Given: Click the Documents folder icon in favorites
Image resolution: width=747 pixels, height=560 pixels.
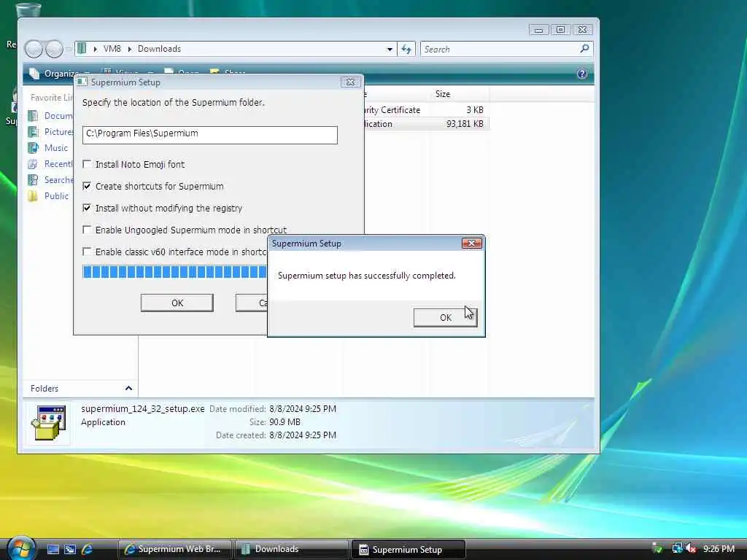Looking at the screenshot, I should click(34, 116).
